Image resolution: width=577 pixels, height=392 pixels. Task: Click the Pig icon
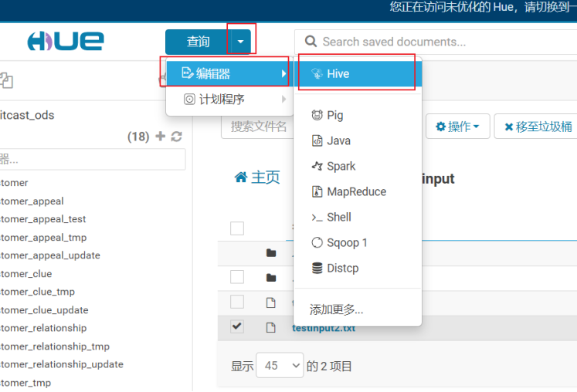(x=317, y=116)
